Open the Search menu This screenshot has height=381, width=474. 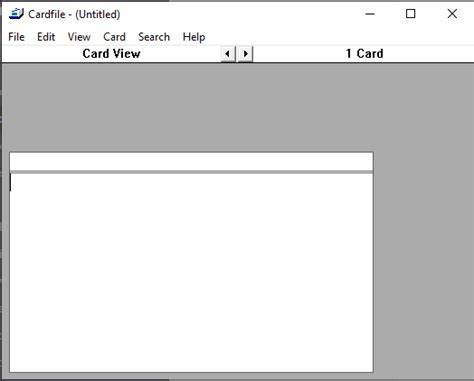coord(154,37)
